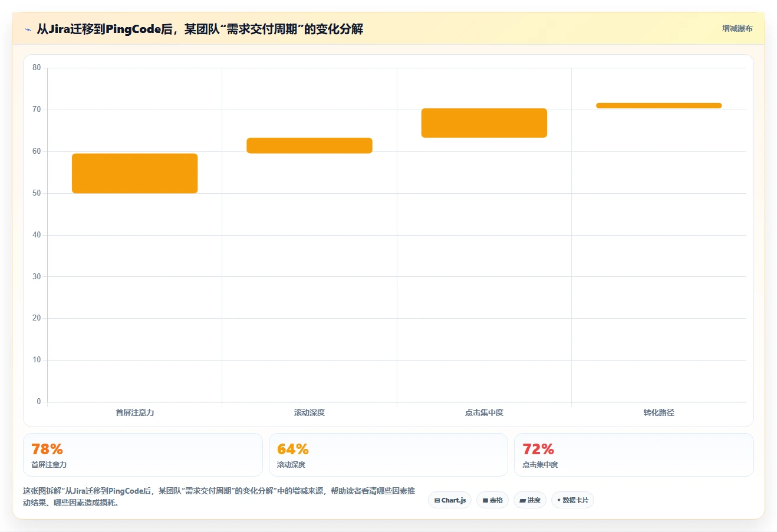Click the 首屏注意力 x-axis label
Viewport: 777px width, 532px height.
tap(135, 412)
